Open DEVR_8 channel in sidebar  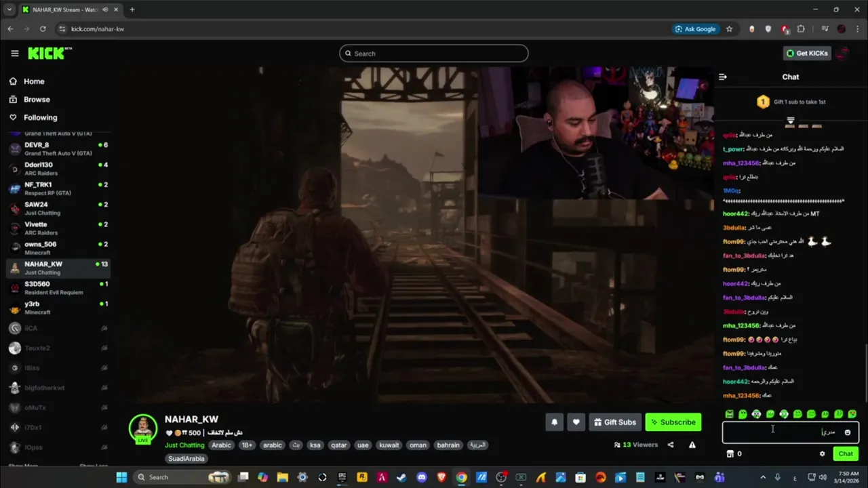tap(58, 149)
